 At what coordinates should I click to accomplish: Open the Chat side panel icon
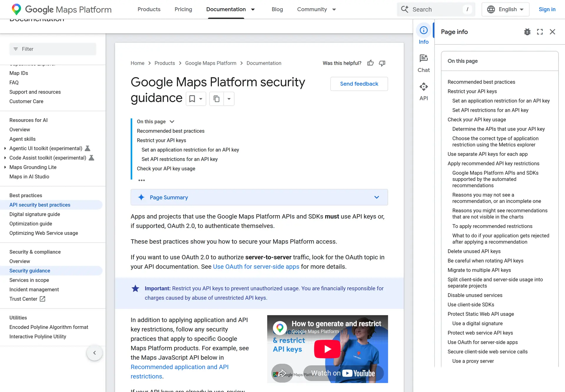424,58
